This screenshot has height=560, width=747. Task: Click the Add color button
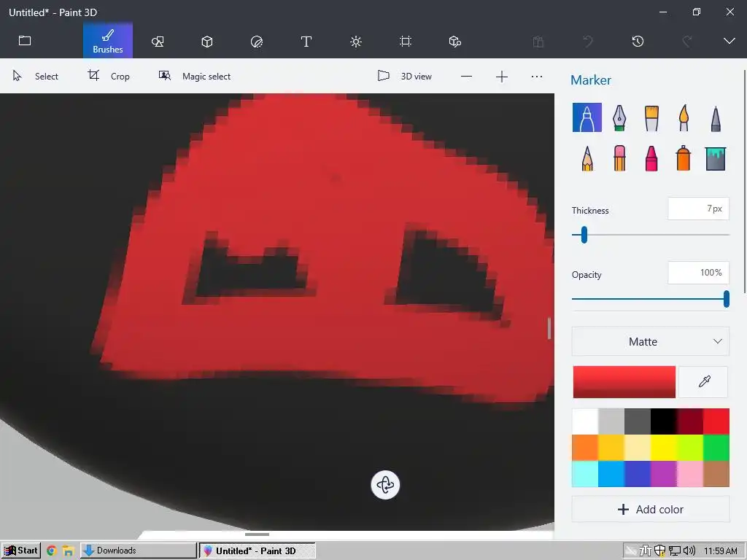click(x=650, y=510)
